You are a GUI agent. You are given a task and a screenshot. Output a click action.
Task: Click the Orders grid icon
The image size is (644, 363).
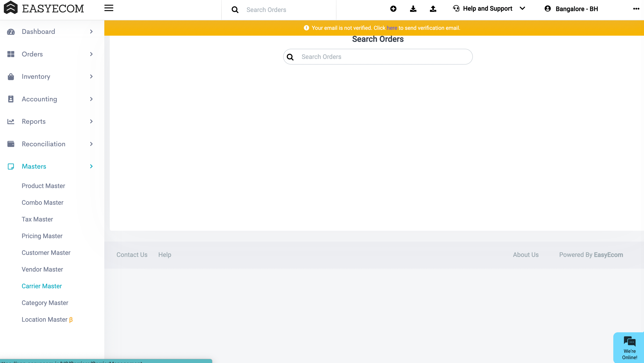pyautogui.click(x=11, y=54)
